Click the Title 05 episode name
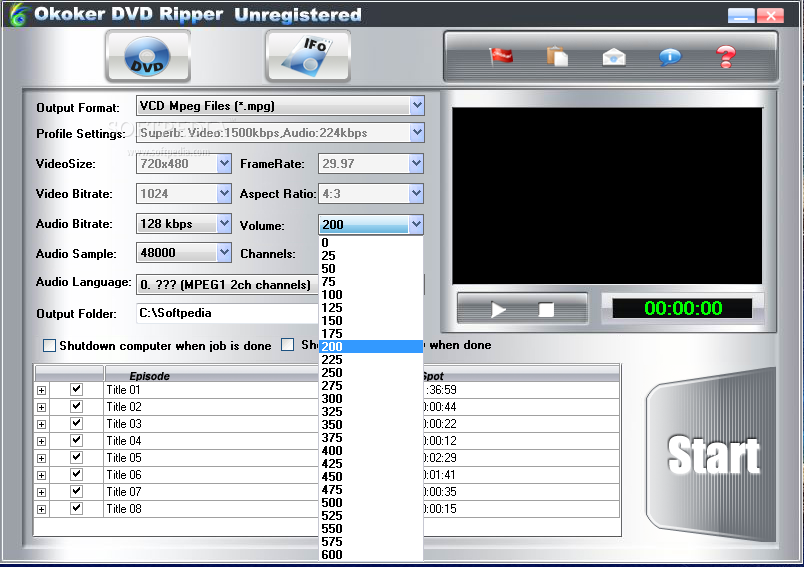Screen dimensions: 804x567 point(124,458)
